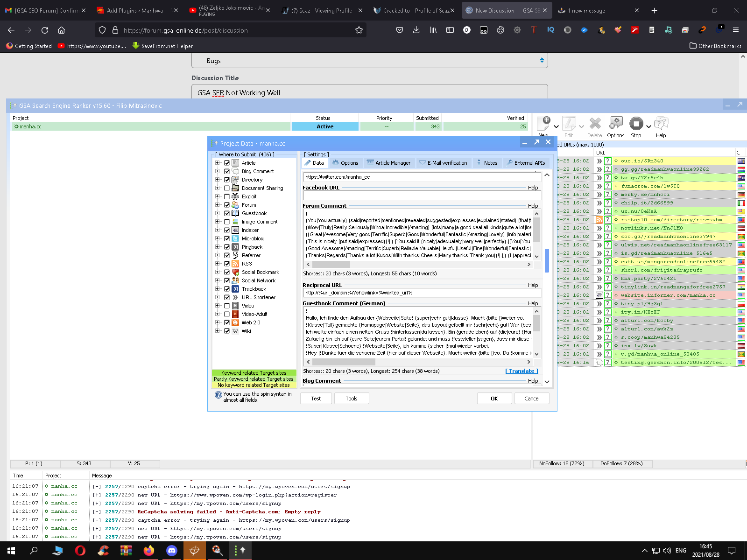The image size is (747, 560).
Task: Switch to the Options tab
Action: [345, 163]
